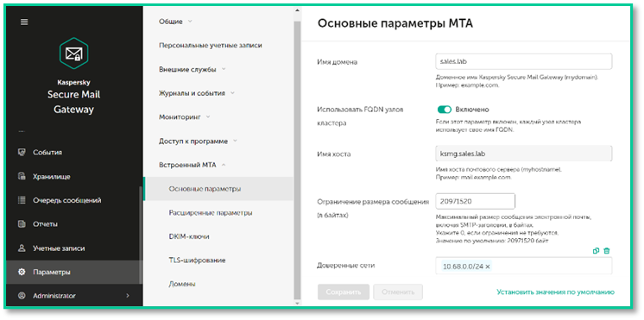Image resolution: width=644 pixels, height=320 pixels.
Task: Click the Включено label next to switch
Action: (472, 110)
